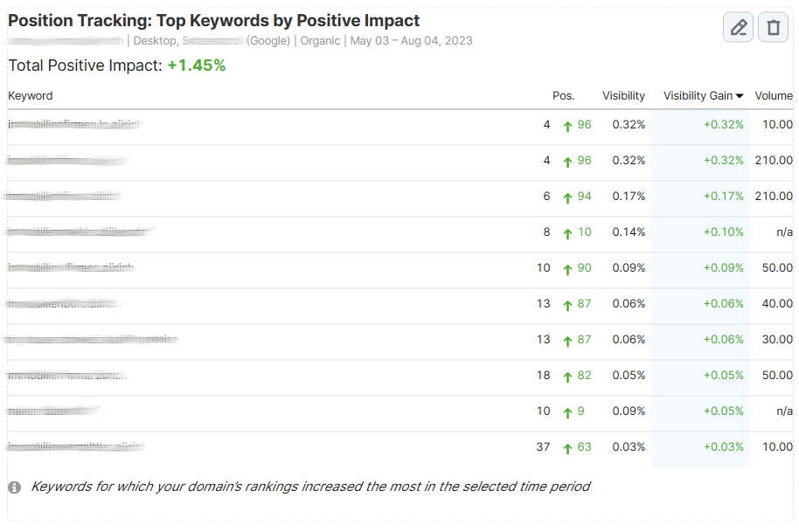The height and width of the screenshot is (532, 799).
Task: Click the green up arrow beside 63
Action: coord(567,448)
